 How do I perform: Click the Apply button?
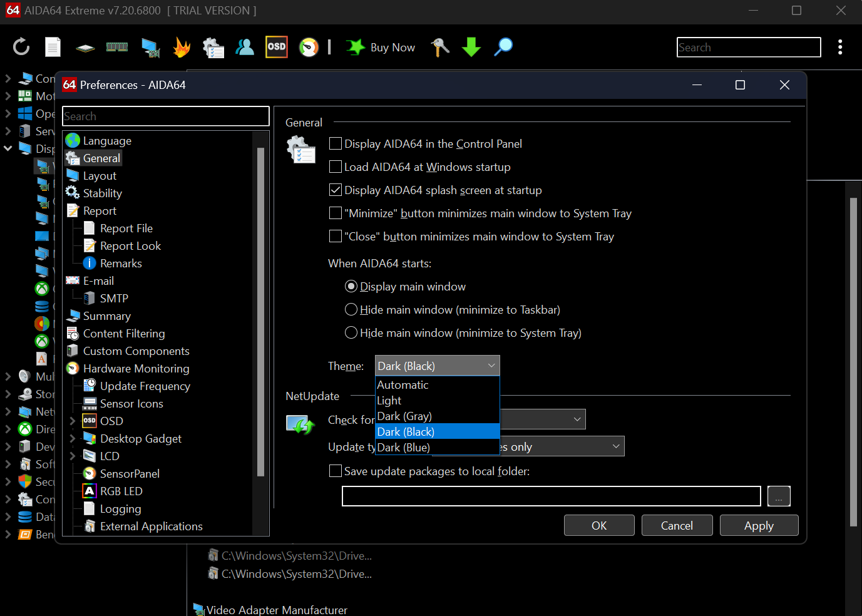click(759, 525)
